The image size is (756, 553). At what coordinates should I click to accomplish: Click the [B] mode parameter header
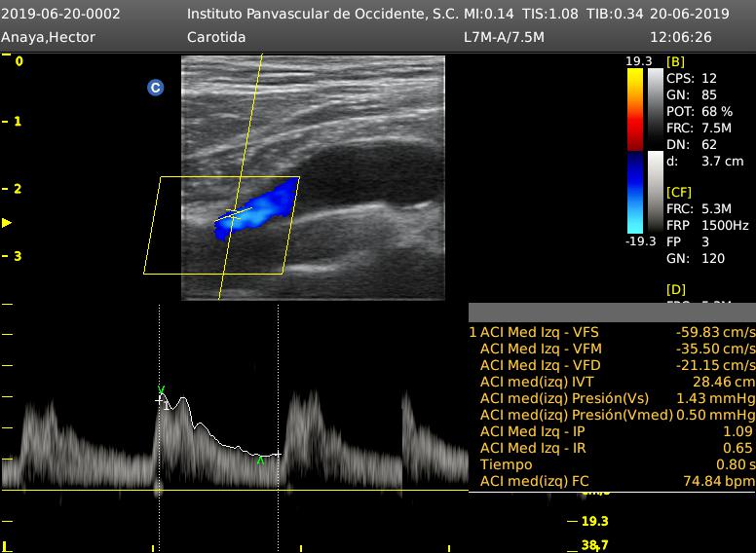675,61
